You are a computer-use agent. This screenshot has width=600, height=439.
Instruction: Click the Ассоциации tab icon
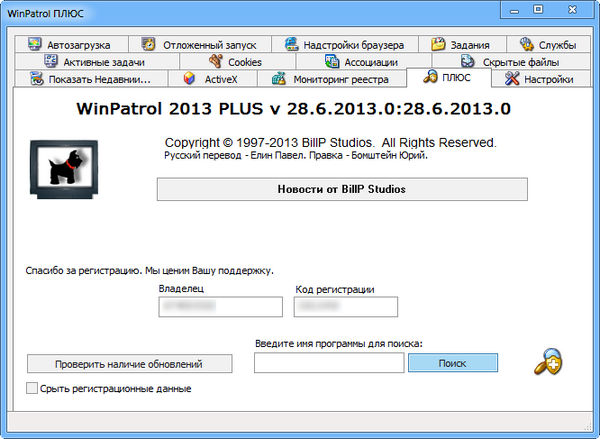[x=332, y=61]
